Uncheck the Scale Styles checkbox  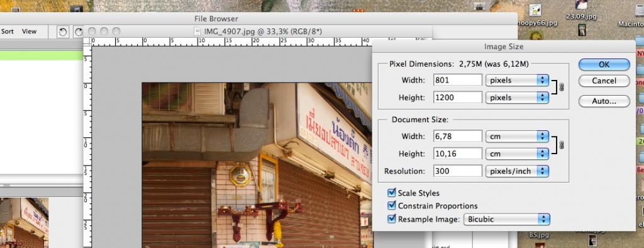392,193
